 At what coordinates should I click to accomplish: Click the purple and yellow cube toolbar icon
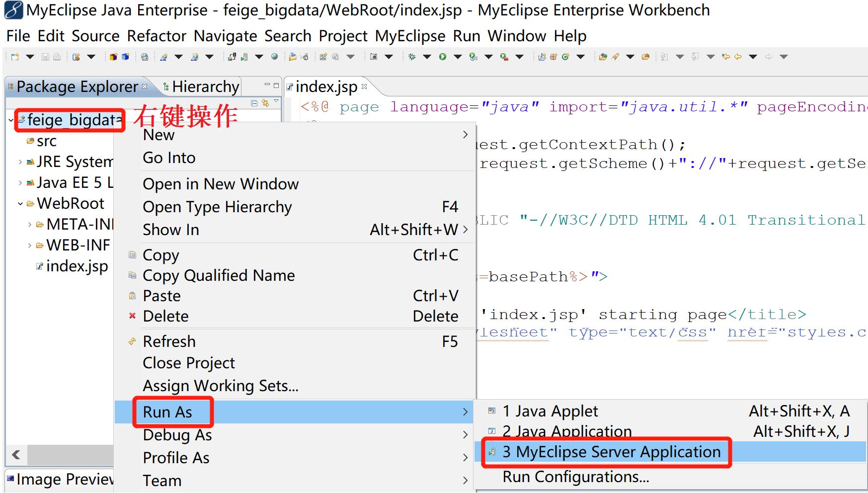point(113,57)
